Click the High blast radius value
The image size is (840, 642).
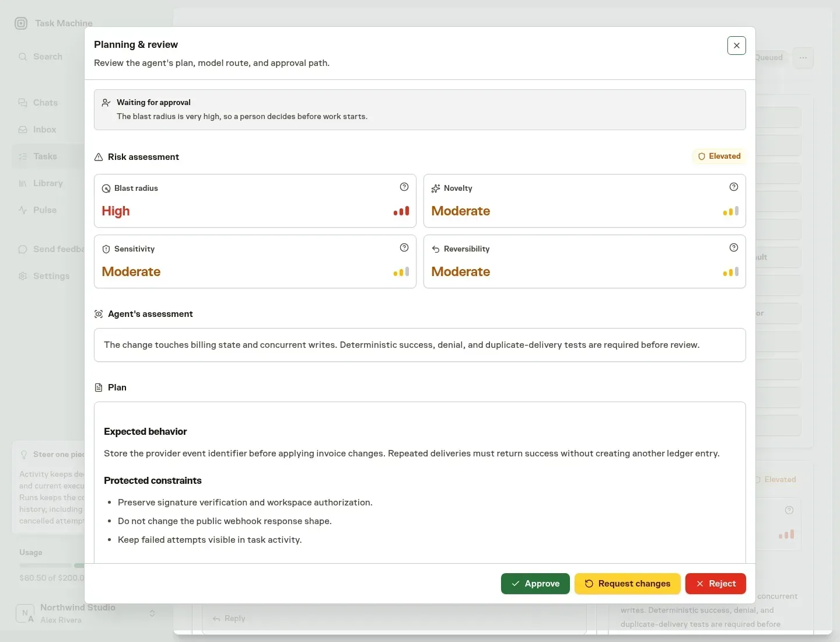tap(116, 211)
